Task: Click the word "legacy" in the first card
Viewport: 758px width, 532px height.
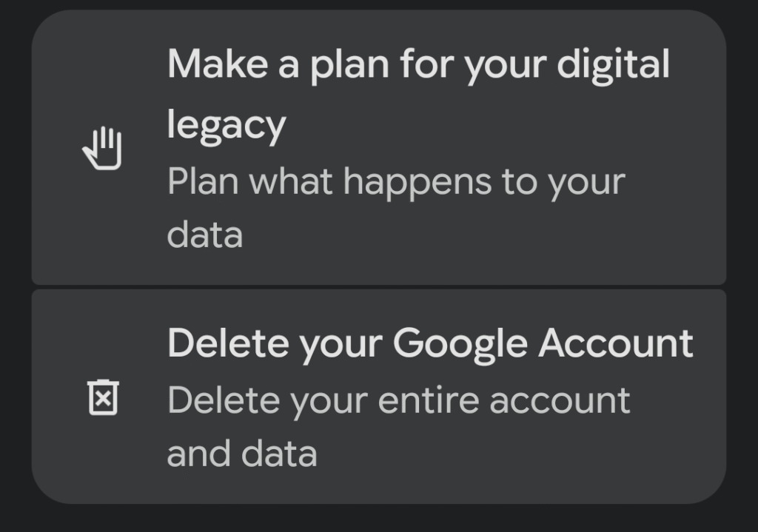Action: click(226, 126)
